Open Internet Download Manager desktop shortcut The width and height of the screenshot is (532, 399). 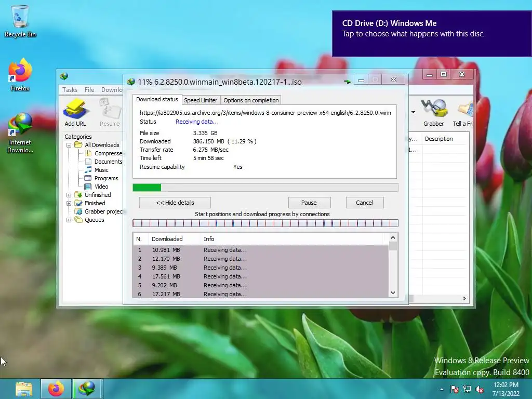tap(20, 133)
